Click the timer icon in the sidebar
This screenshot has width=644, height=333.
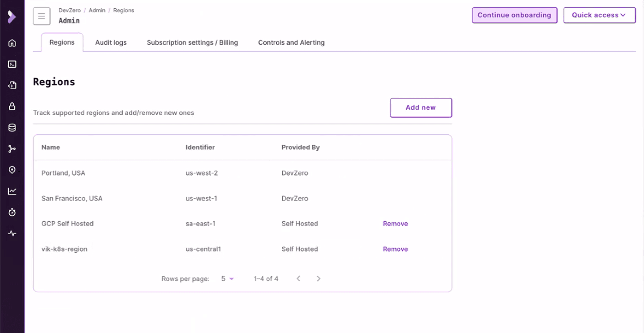[x=12, y=212]
